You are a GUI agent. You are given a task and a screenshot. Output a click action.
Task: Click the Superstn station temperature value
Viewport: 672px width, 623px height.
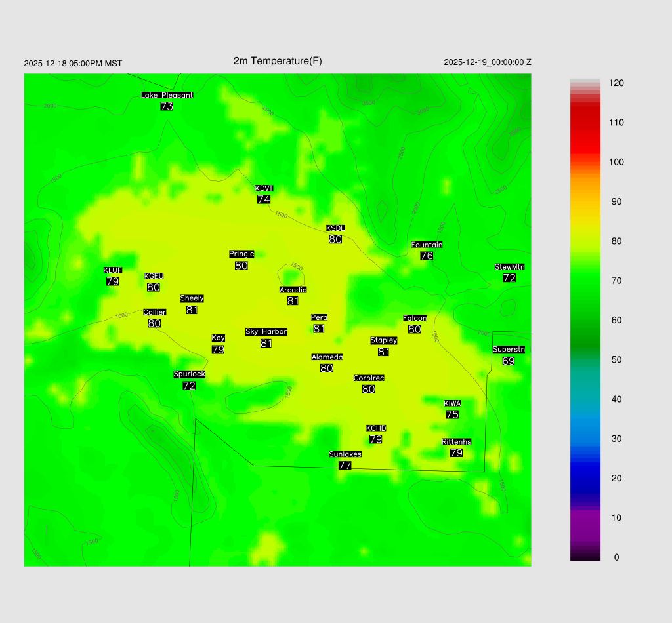(x=509, y=361)
